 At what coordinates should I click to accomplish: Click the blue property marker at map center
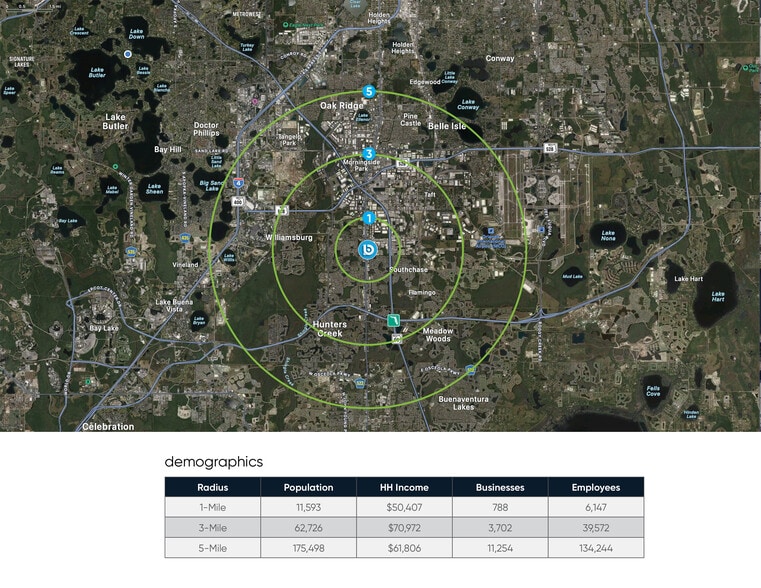[367, 248]
